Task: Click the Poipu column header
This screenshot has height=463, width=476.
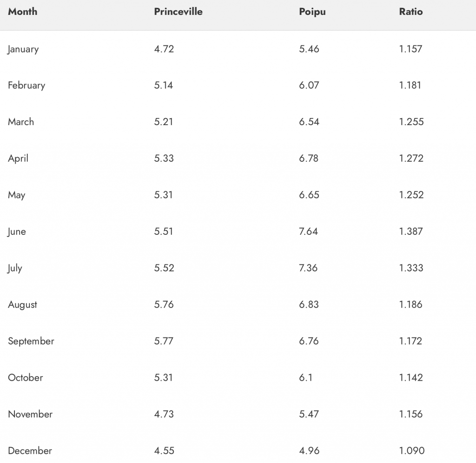Action: 312,12
